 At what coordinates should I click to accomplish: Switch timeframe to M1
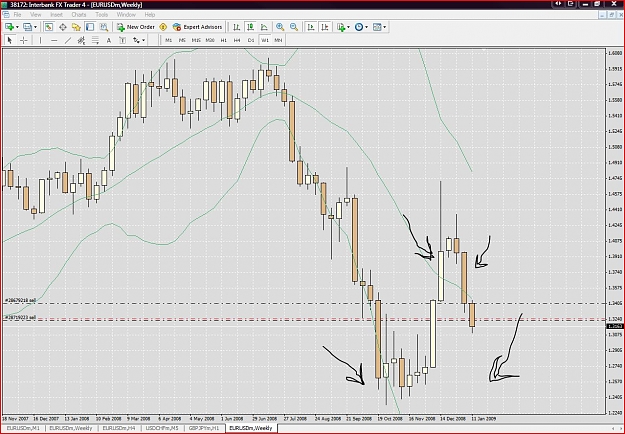[169, 40]
